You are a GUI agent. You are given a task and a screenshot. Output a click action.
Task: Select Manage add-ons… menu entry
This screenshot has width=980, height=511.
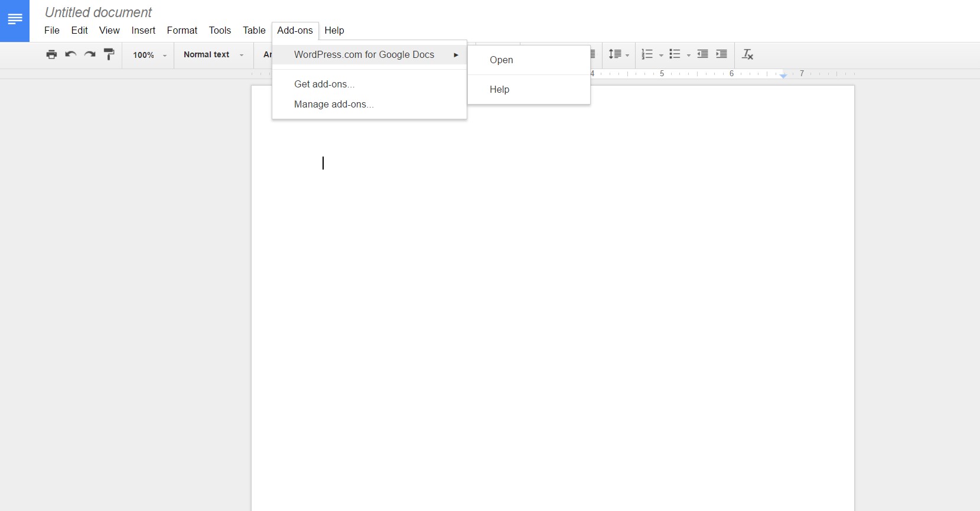click(x=369, y=105)
